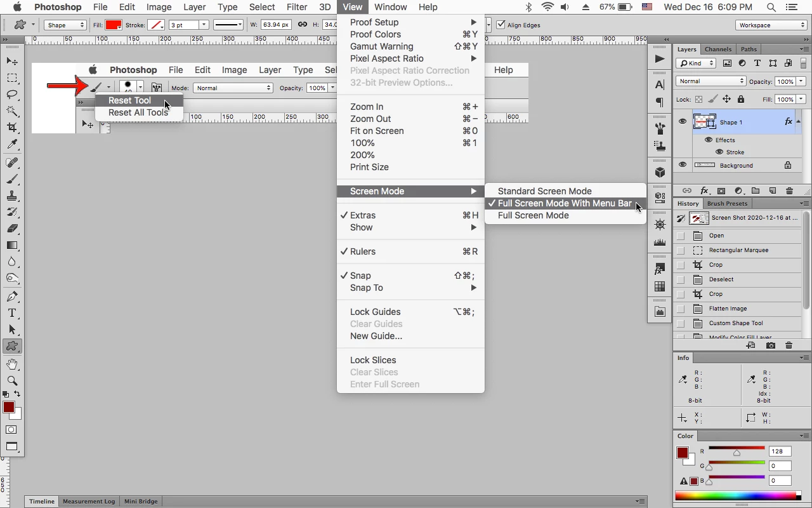Open the layer blend mode Normal dropdown
812x508 pixels.
[711, 81]
